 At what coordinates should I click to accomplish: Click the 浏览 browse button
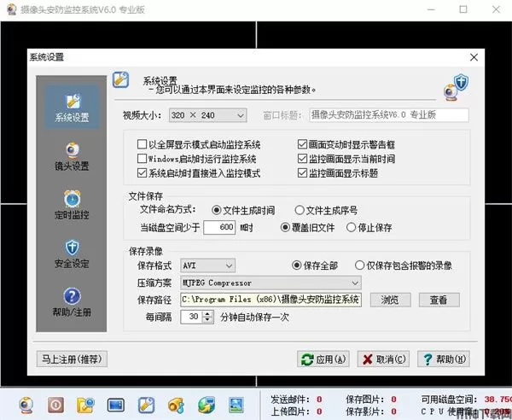pyautogui.click(x=390, y=300)
